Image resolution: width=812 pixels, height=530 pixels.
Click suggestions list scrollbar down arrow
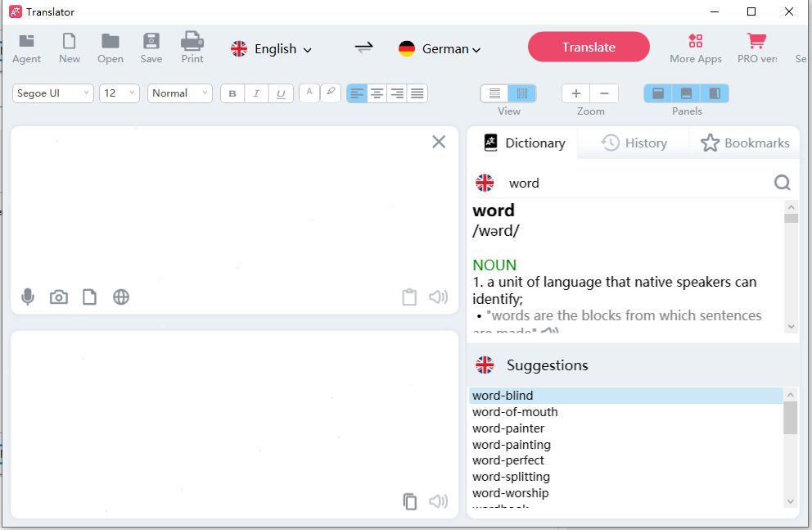(x=790, y=501)
